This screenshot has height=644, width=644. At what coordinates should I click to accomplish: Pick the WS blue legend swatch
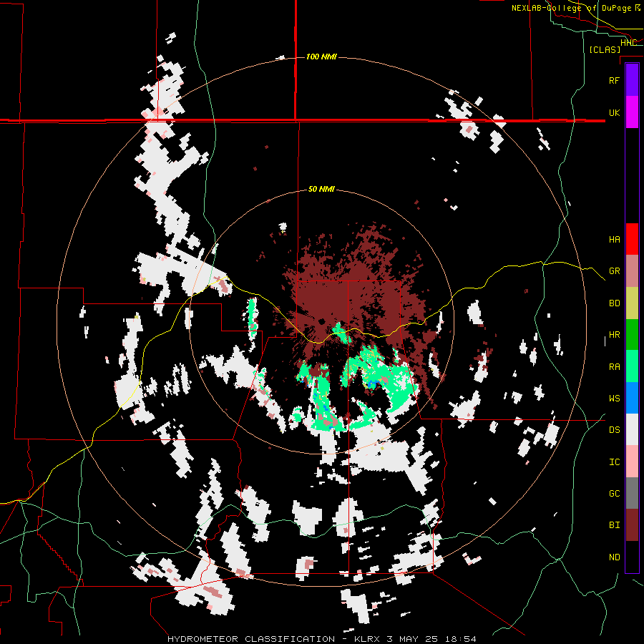pyautogui.click(x=632, y=398)
